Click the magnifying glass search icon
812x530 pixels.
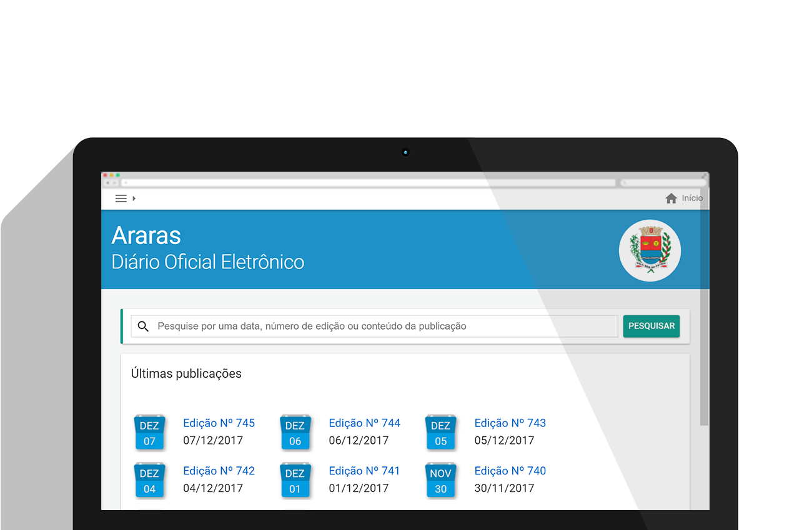coord(143,326)
